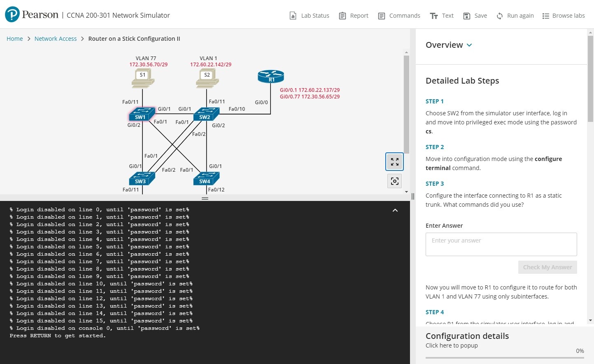
Task: Open Browse labs menu
Action: [x=564, y=16]
